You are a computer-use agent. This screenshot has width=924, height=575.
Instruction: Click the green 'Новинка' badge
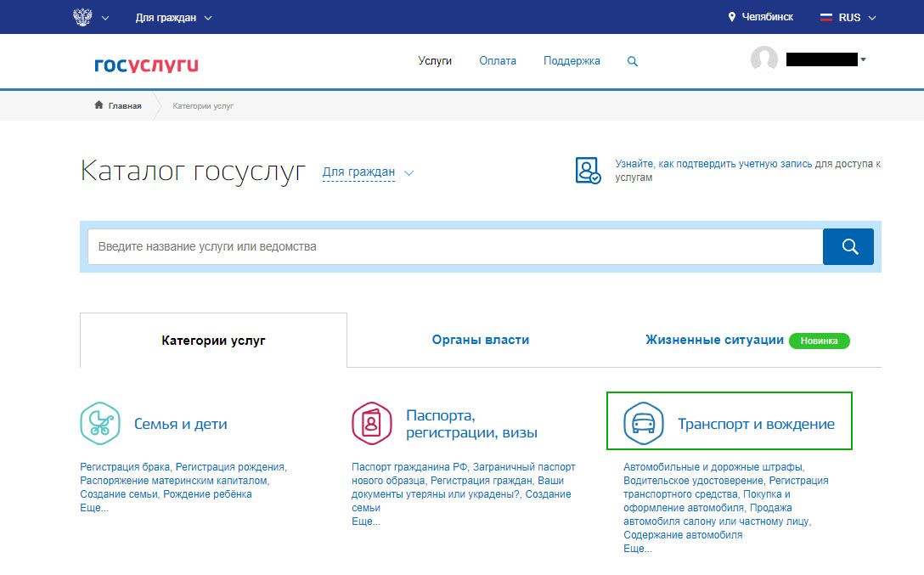[x=819, y=341]
